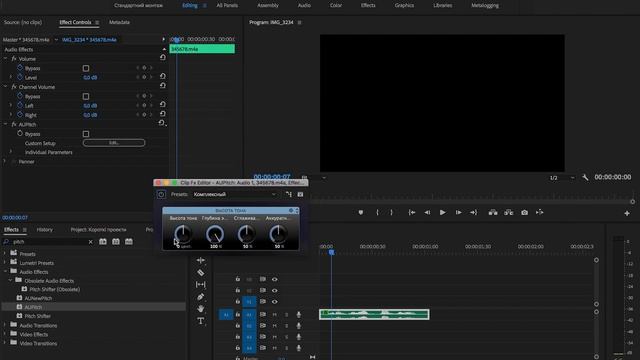The image size is (640, 360).
Task: Click the Custom Setup Edit button
Action: pos(114,142)
